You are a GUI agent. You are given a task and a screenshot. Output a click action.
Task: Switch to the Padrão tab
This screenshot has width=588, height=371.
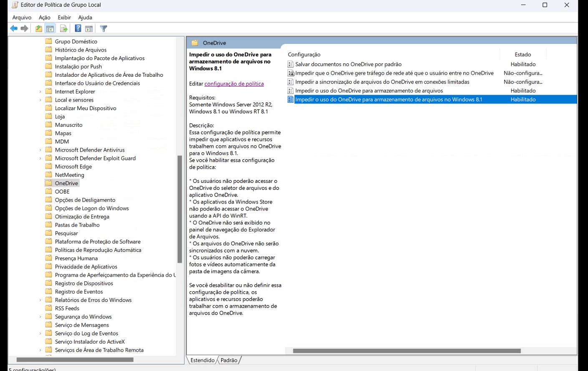[x=229, y=360]
